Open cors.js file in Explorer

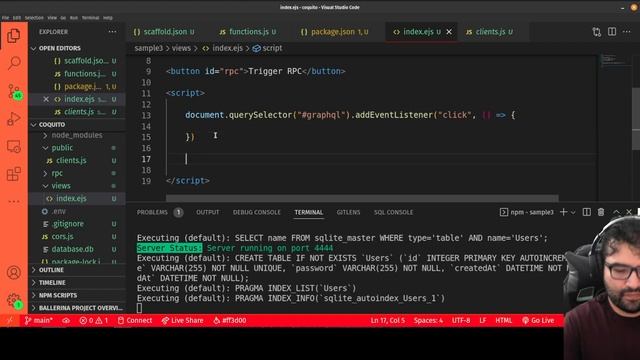pyautogui.click(x=62, y=236)
